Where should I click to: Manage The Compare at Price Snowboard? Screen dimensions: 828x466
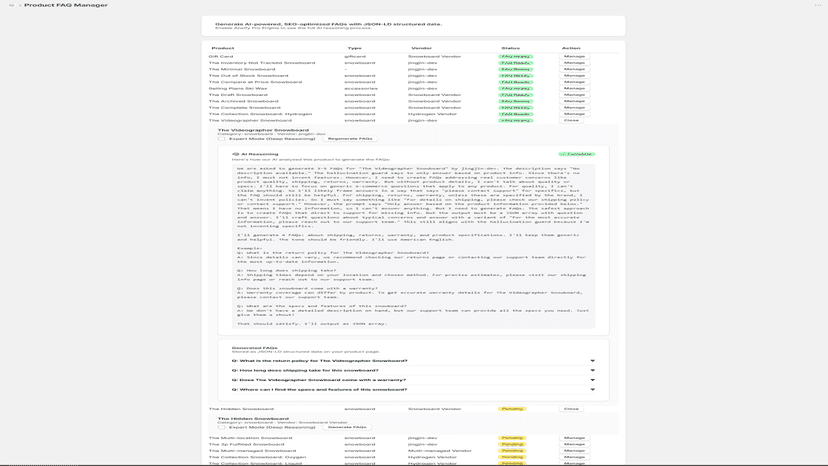575,82
